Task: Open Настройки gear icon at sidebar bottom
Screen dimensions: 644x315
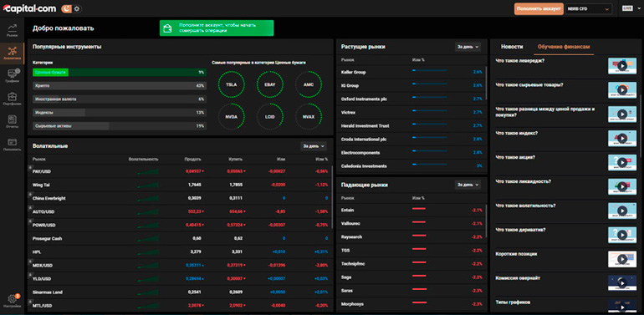Action: click(x=12, y=301)
